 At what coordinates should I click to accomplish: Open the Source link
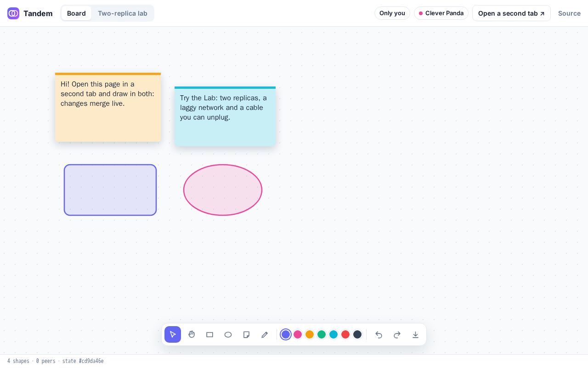pyautogui.click(x=569, y=13)
